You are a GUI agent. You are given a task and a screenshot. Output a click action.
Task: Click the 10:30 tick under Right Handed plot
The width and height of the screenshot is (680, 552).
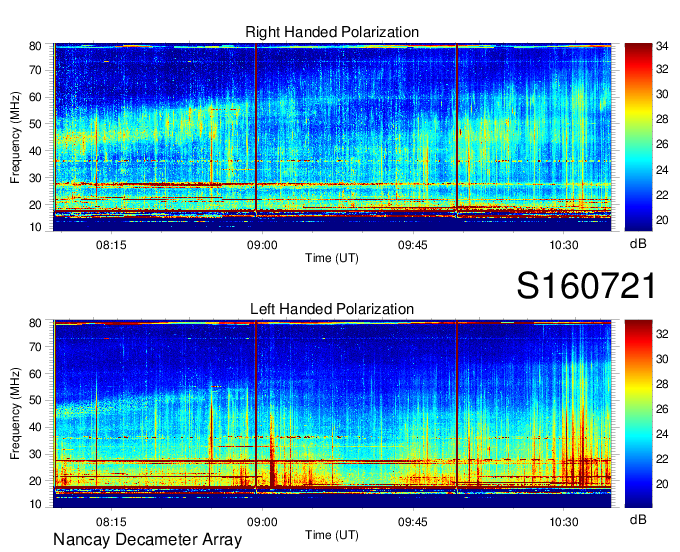[x=563, y=245]
